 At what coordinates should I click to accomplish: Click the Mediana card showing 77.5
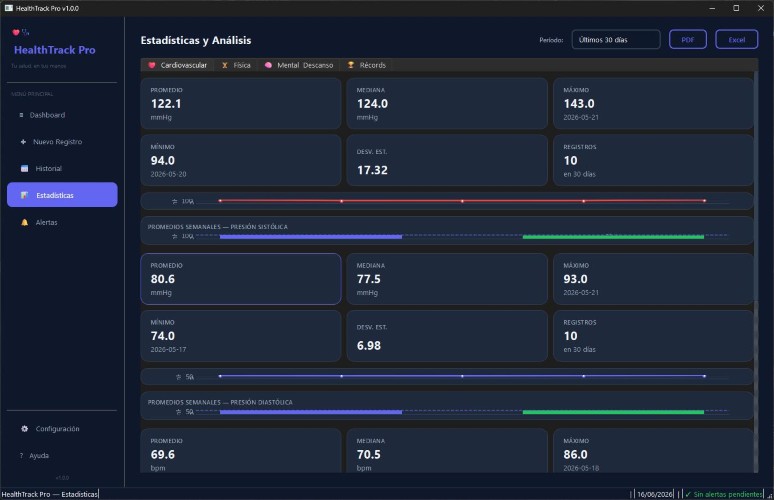pyautogui.click(x=447, y=279)
